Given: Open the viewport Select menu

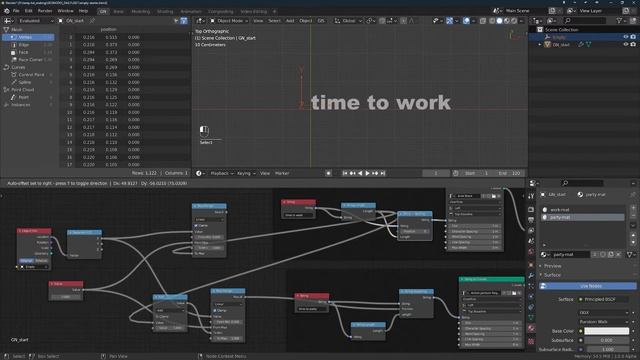Looking at the screenshot, I should coord(274,20).
